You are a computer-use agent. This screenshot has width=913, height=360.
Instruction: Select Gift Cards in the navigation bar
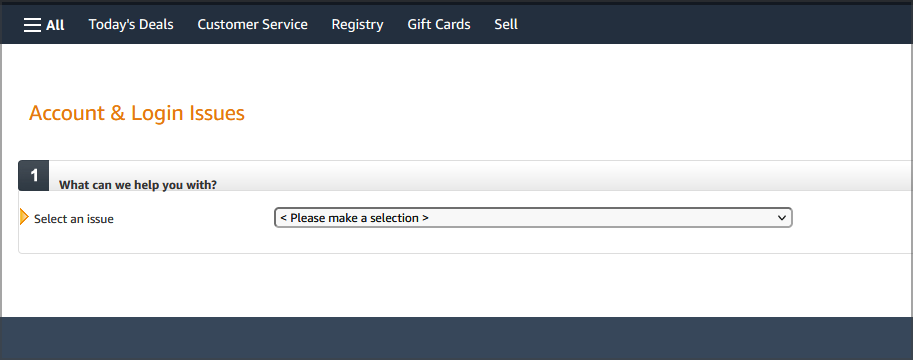click(x=439, y=24)
